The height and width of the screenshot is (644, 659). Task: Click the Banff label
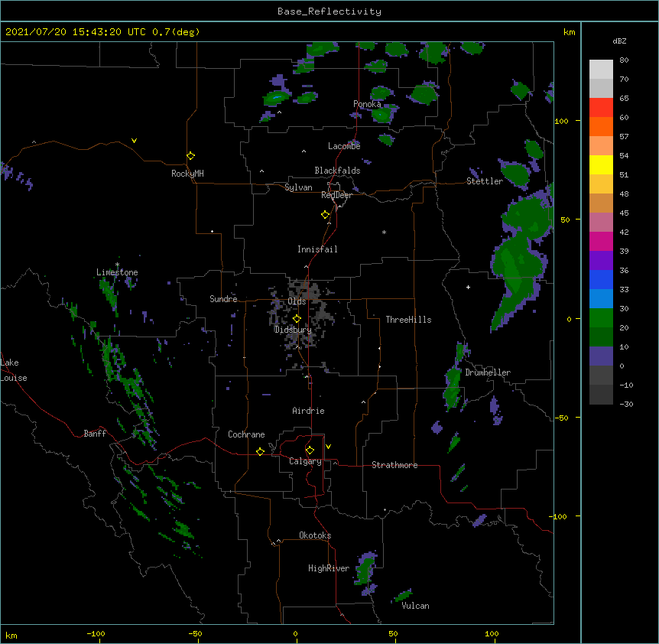pos(95,434)
